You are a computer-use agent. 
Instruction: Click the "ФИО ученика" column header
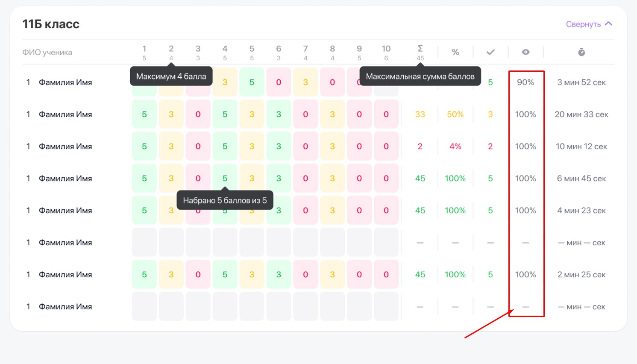click(47, 53)
